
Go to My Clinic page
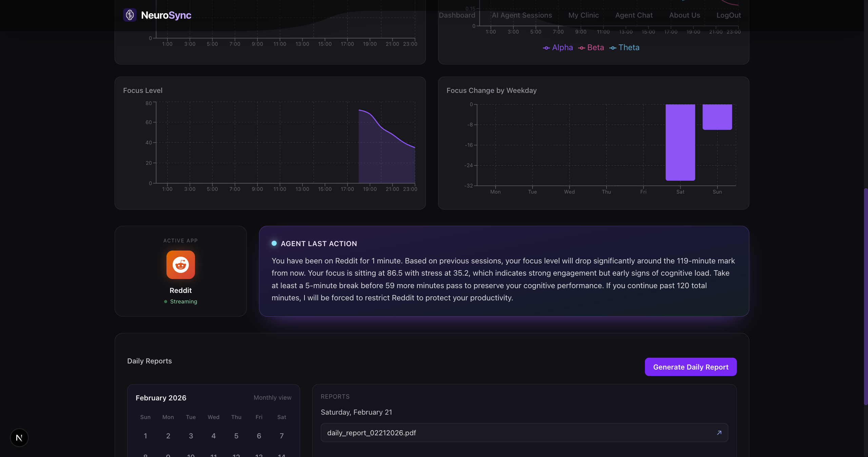[x=584, y=15]
